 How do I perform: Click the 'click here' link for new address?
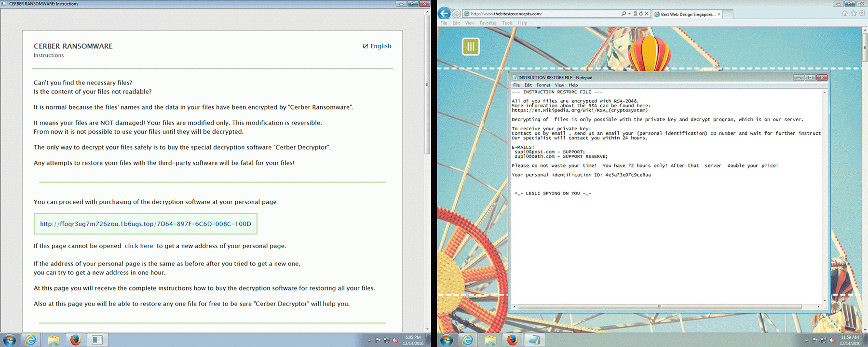(x=139, y=246)
